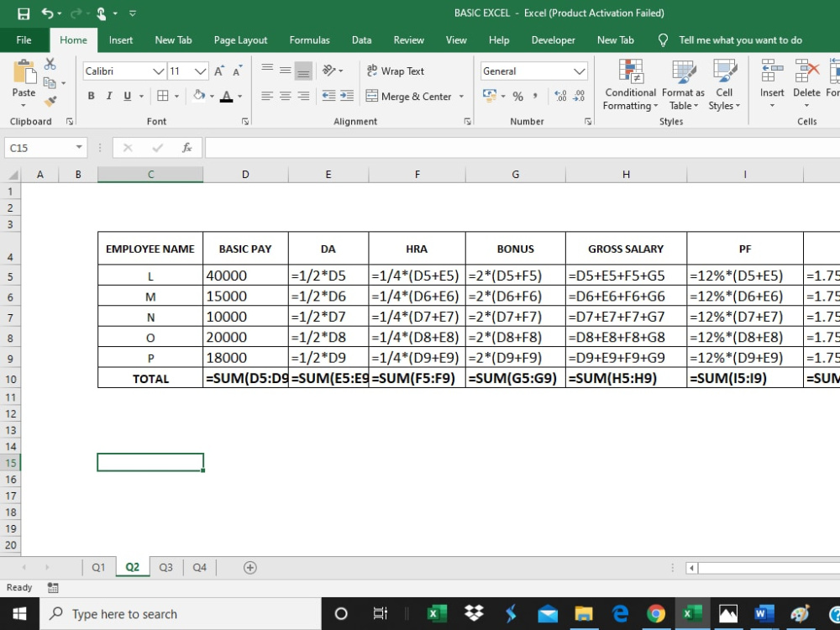Click the Paste clipboard icon
Screen dimensions: 840x630
coord(24,72)
